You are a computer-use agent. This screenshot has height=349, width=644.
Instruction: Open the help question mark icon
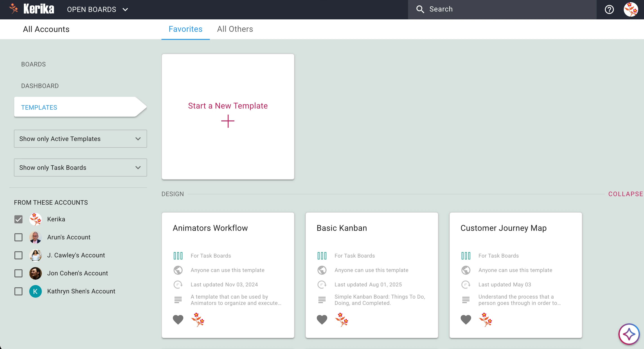click(x=609, y=9)
